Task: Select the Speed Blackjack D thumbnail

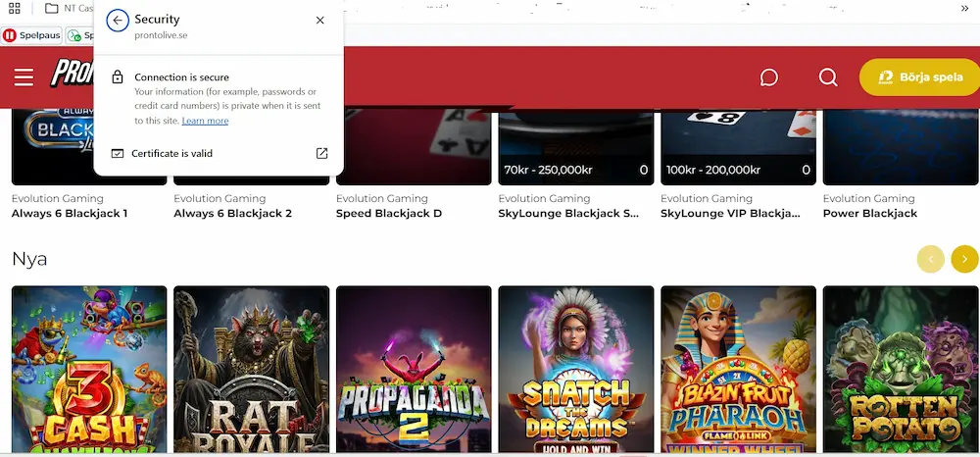Action: point(414,147)
